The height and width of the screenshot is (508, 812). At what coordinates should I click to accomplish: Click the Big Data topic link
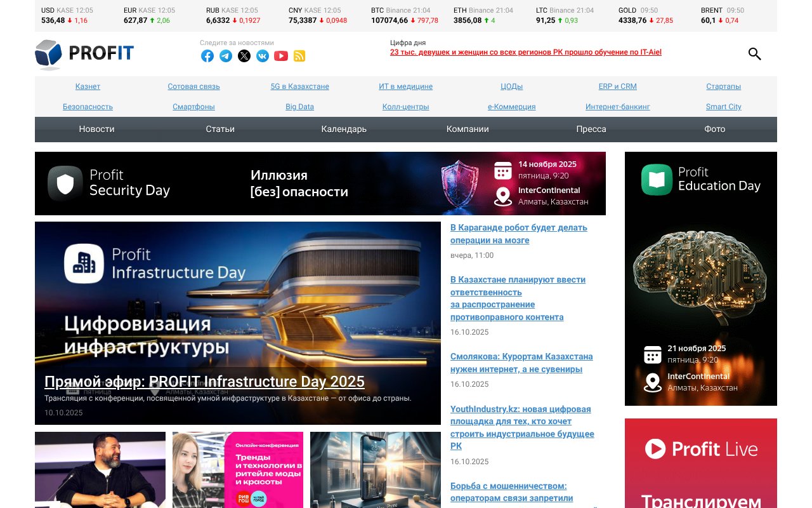299,107
